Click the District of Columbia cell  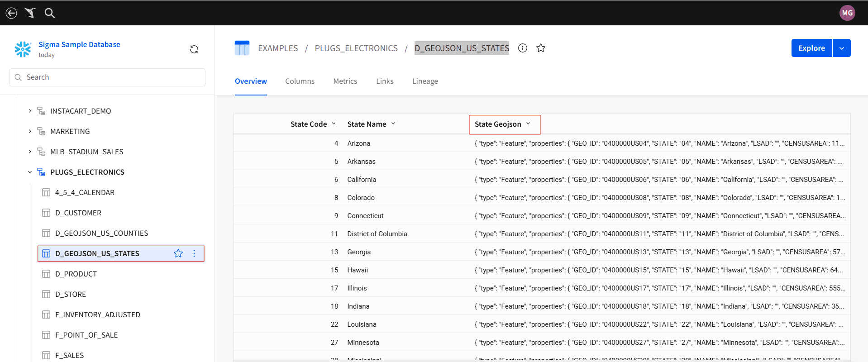click(377, 234)
